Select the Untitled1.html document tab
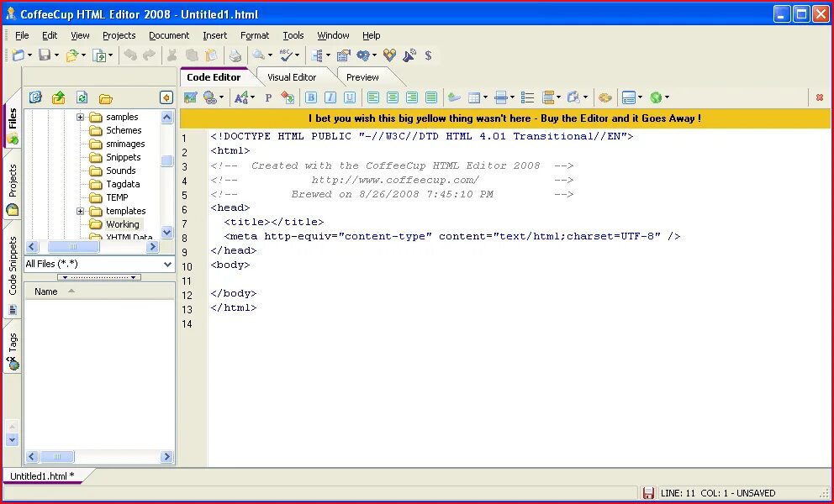The image size is (834, 504). pyautogui.click(x=43, y=476)
